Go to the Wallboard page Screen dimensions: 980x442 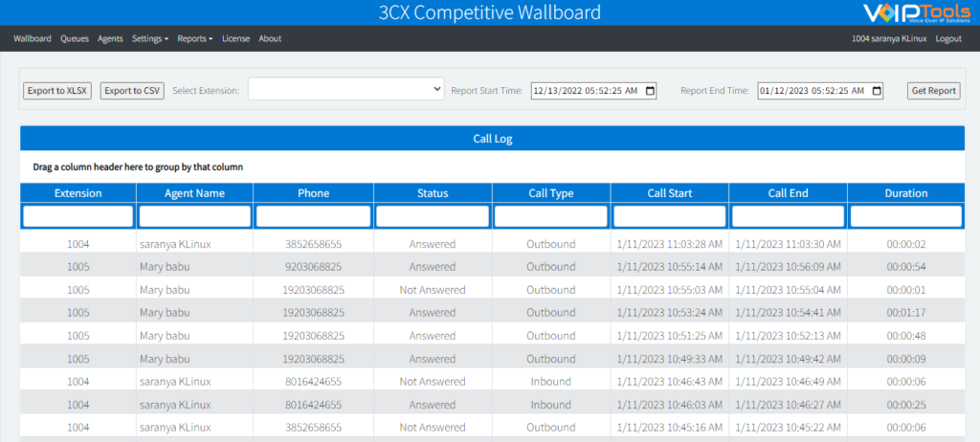coord(33,39)
